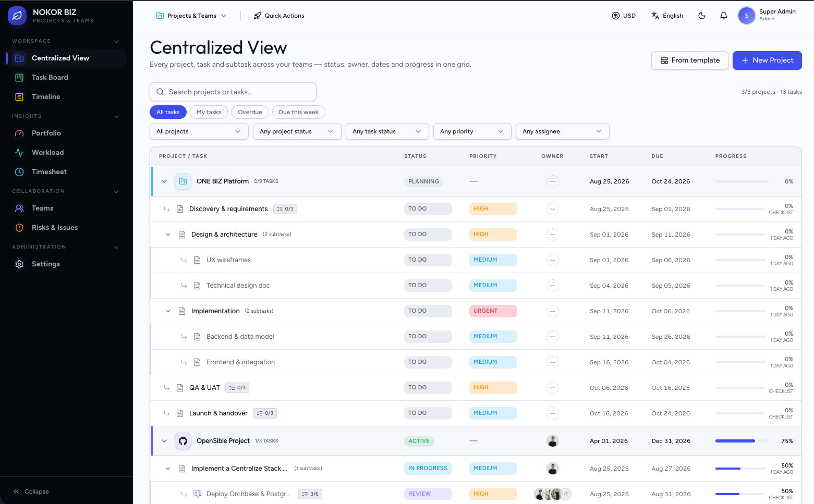
Task: Click the USD currency icon
Action: point(616,16)
